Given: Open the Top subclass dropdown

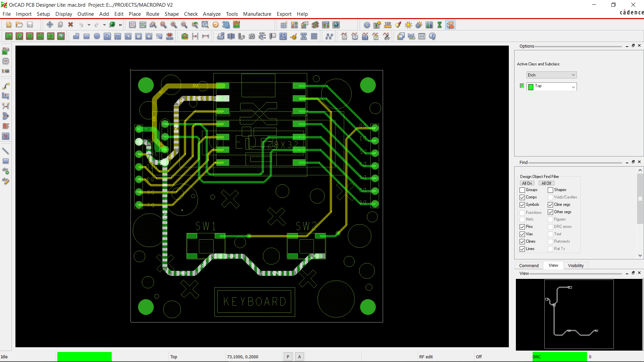Looking at the screenshot, I should pyautogui.click(x=551, y=86).
